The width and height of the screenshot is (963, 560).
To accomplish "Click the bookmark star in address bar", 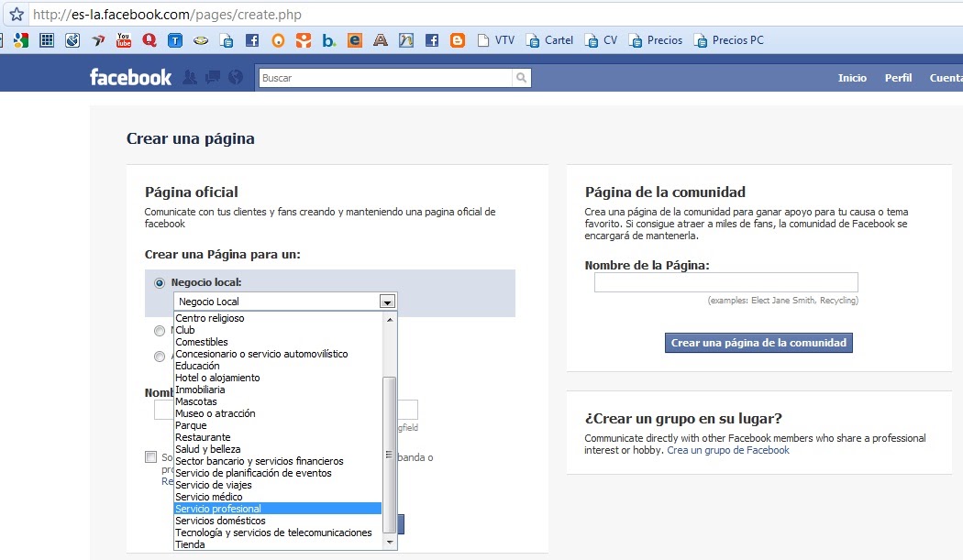I will (17, 14).
